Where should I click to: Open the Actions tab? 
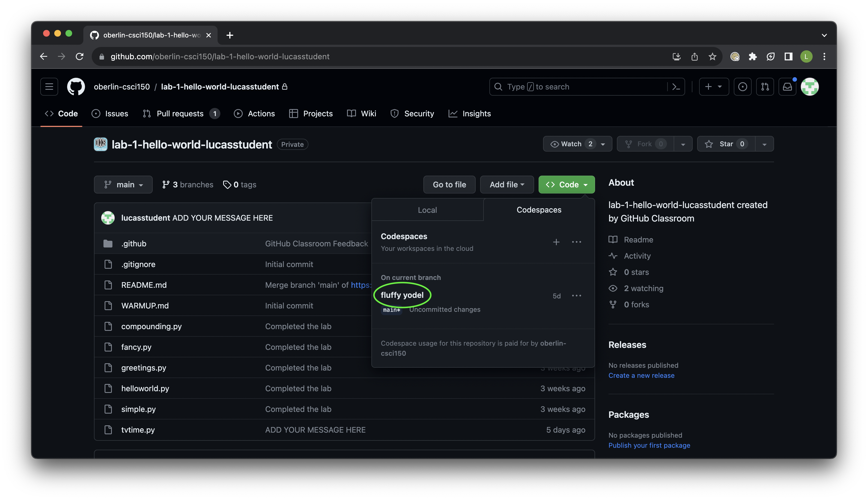click(254, 114)
